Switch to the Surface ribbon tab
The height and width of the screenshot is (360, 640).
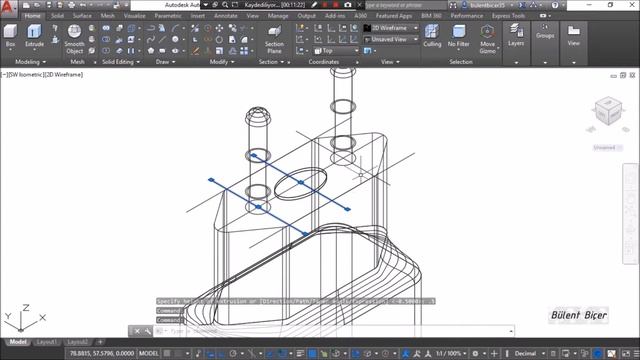[x=82, y=16]
